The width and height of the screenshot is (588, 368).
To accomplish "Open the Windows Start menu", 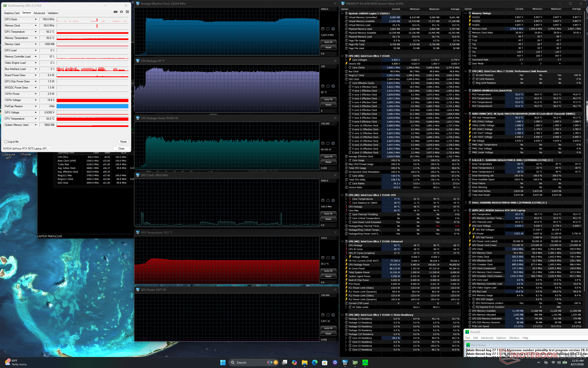I will click(x=223, y=362).
